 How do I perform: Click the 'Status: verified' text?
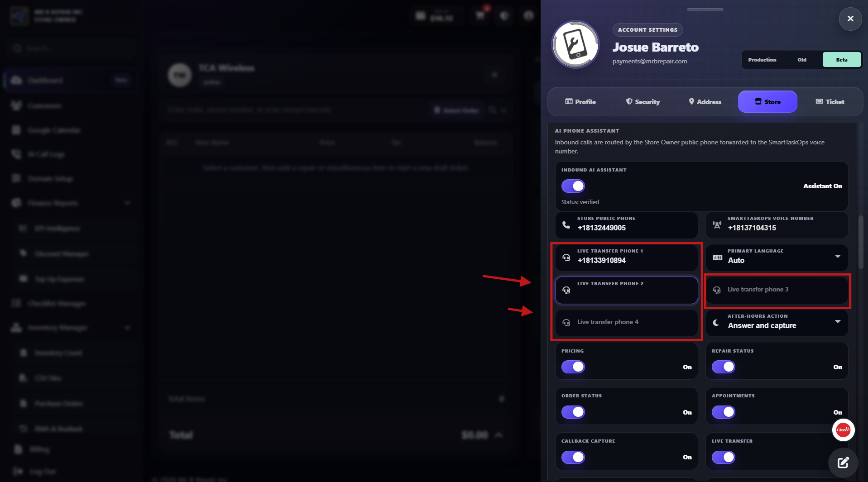coord(580,202)
